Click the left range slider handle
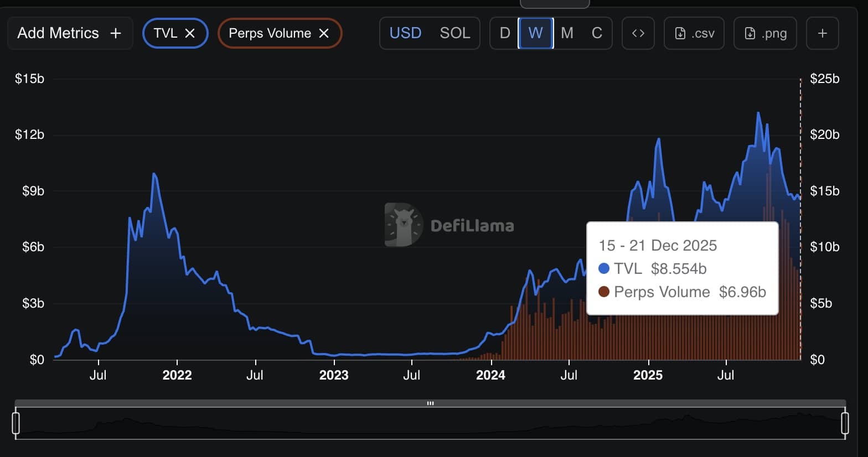This screenshot has height=457, width=868. pos(16,423)
